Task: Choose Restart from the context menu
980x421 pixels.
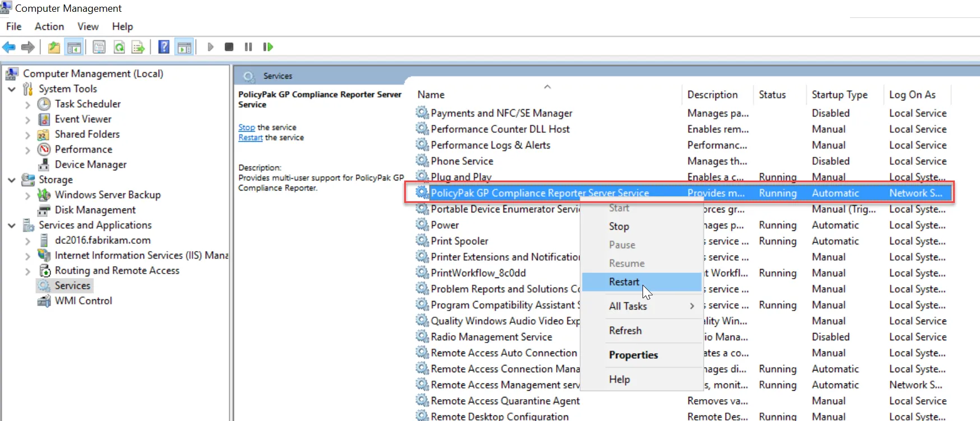Action: tap(624, 282)
